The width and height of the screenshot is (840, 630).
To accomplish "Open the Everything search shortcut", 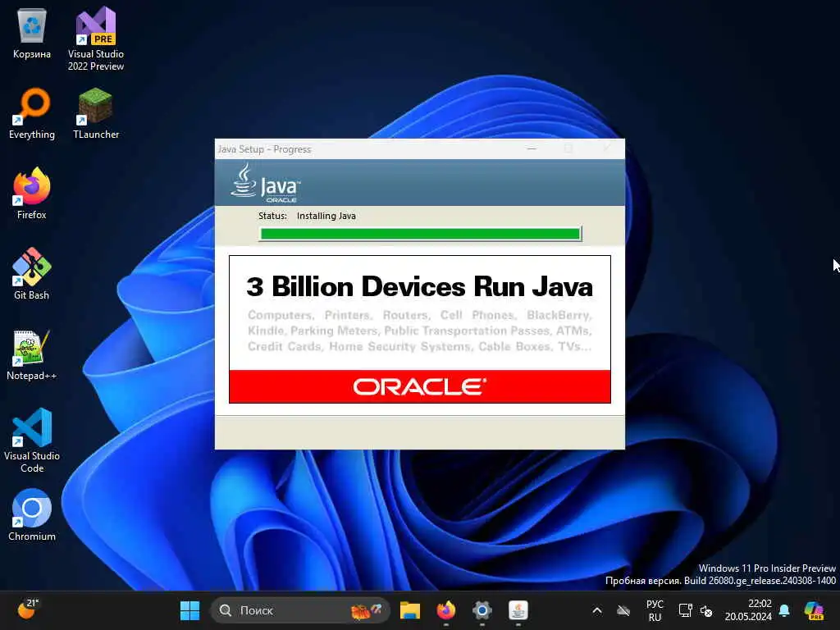I will tap(32, 113).
